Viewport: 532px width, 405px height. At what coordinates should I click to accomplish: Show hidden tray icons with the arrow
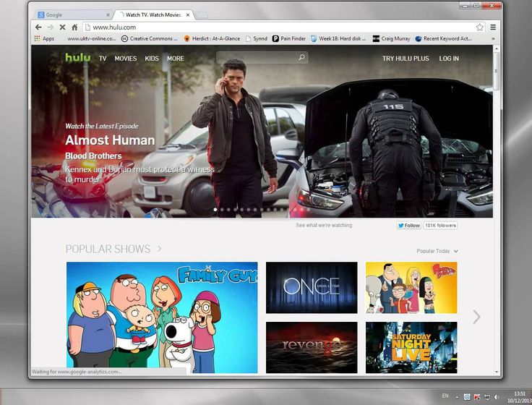(x=457, y=396)
